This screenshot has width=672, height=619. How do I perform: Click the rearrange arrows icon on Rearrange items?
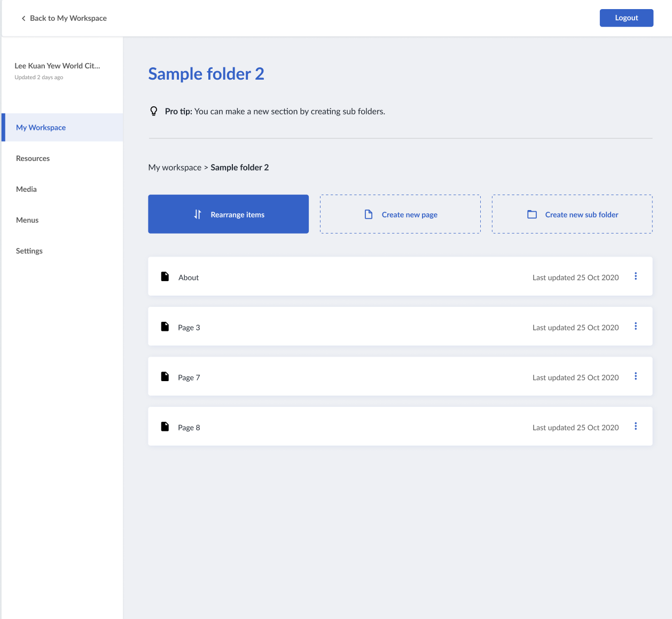point(197,214)
